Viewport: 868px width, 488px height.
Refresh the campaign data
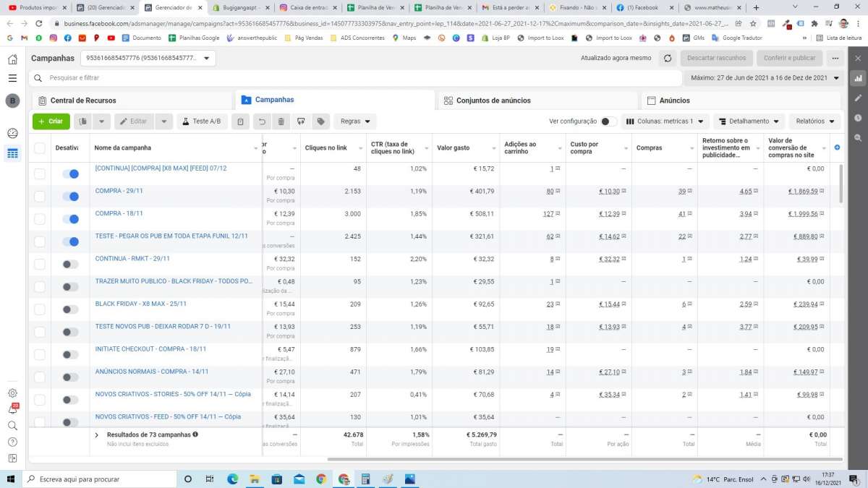click(668, 58)
